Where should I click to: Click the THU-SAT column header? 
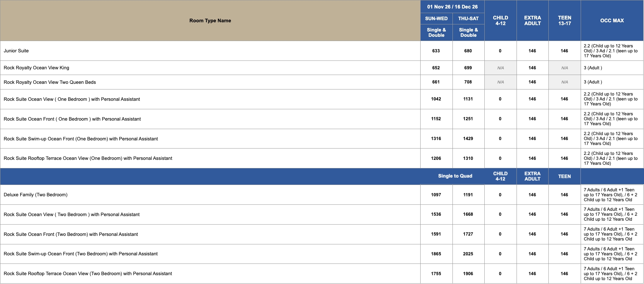point(468,18)
